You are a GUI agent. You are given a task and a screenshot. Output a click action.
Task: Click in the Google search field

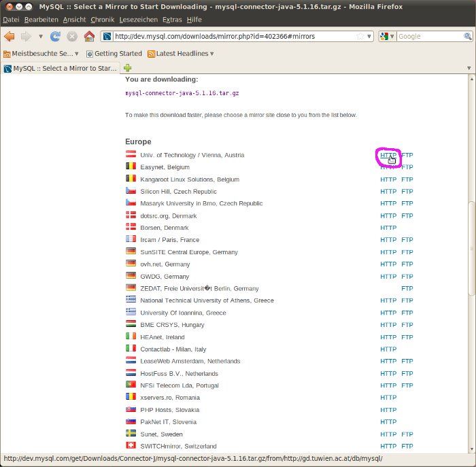[x=427, y=36]
